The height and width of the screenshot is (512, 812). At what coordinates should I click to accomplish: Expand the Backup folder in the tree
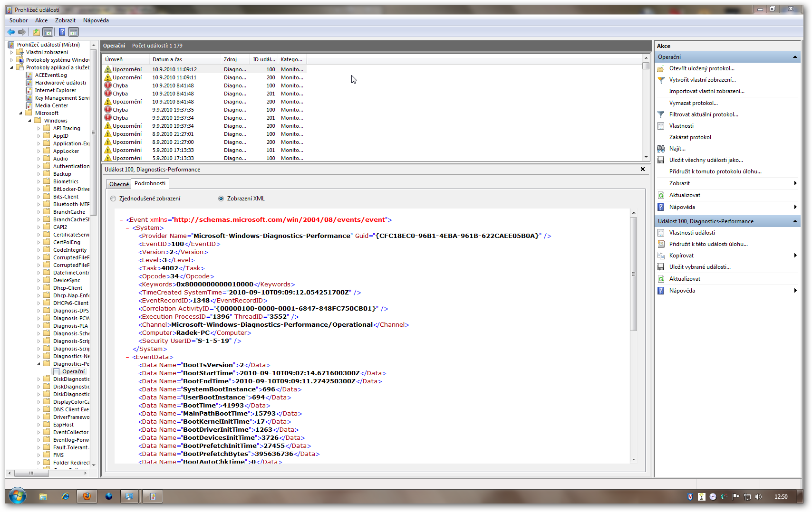coord(39,174)
